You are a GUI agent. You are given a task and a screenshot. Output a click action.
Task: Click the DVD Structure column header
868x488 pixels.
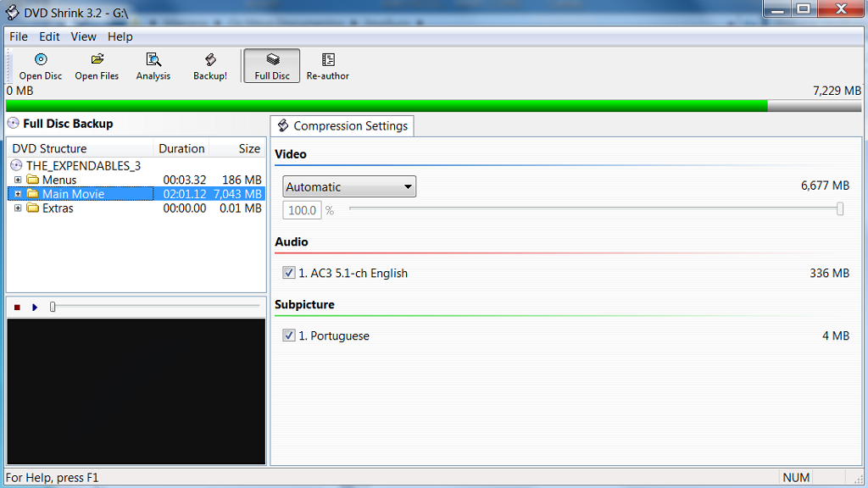coord(81,148)
